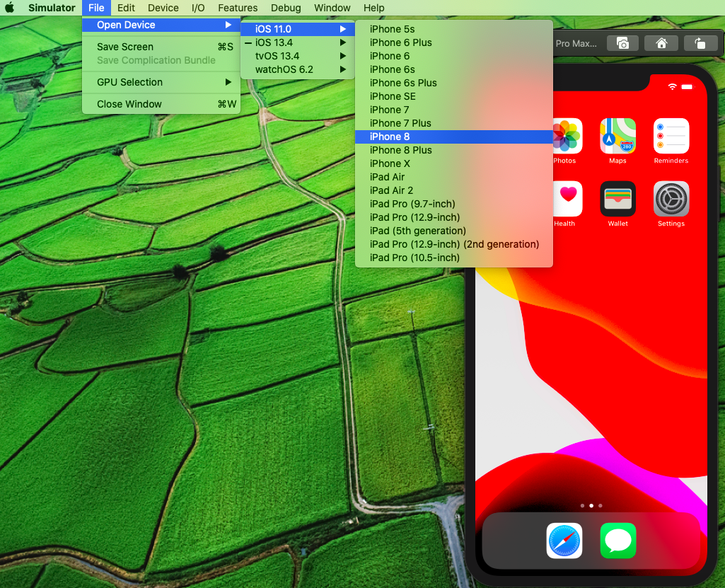This screenshot has height=588, width=725.
Task: Choose Save Screen from File menu
Action: (x=161, y=47)
